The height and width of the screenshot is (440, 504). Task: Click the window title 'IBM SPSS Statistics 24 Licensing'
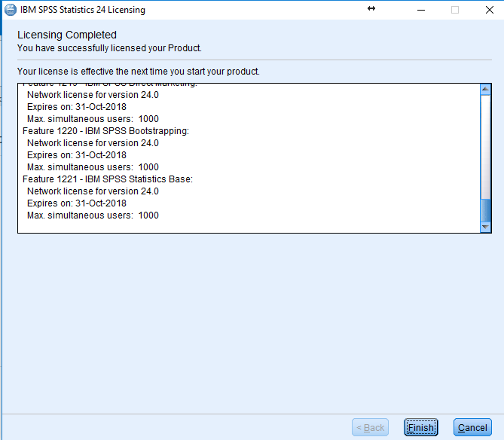coord(83,10)
